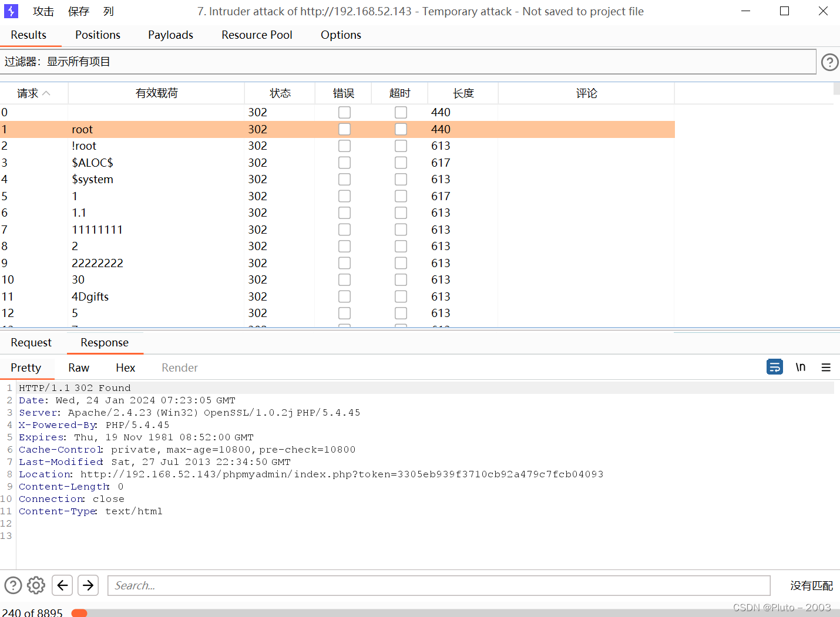This screenshot has height=617, width=840.
Task: Click in the response Search field
Action: click(x=439, y=585)
